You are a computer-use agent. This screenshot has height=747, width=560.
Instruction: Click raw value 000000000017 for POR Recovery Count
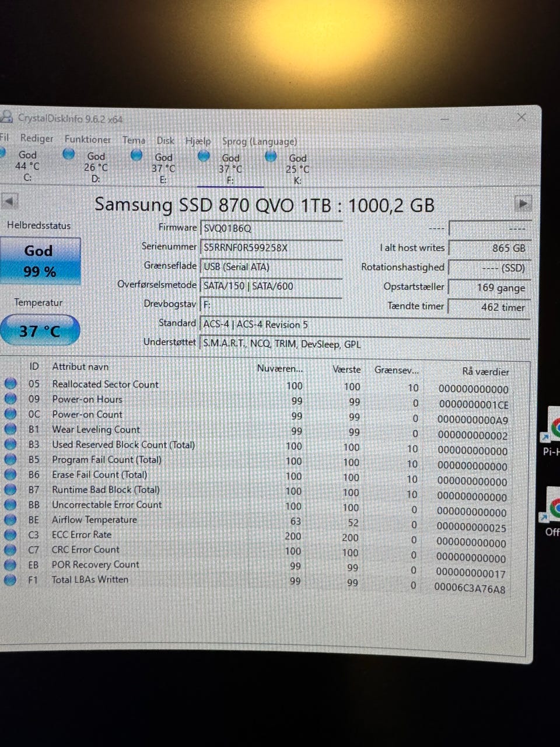point(471,574)
